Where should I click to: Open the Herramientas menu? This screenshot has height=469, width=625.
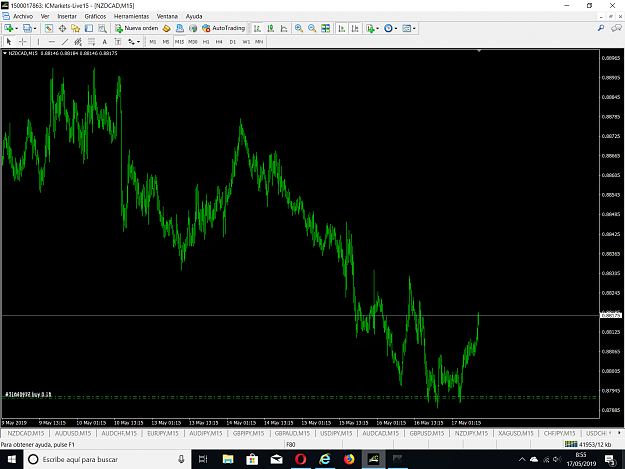coord(131,16)
